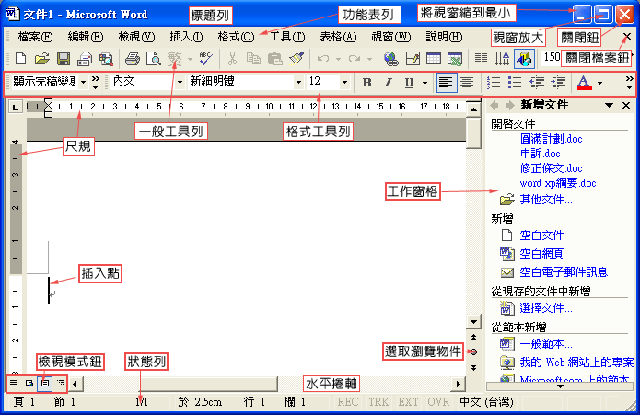Viewport: 640px width, 415px height.
Task: Open recent file word xp綱要.doc
Action: 544,183
